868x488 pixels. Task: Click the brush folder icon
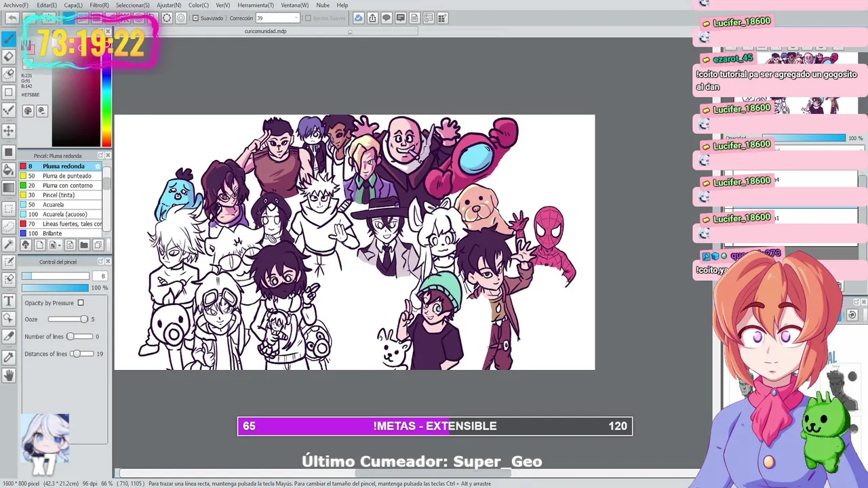click(84, 245)
